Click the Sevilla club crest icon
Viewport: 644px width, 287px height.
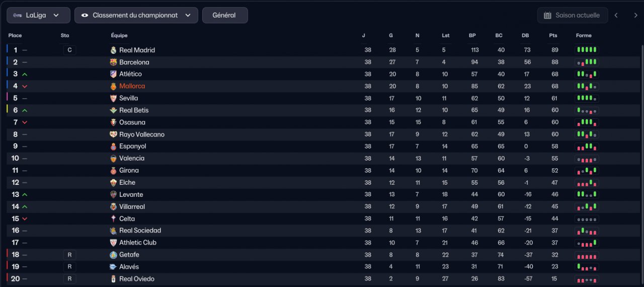[x=113, y=98]
